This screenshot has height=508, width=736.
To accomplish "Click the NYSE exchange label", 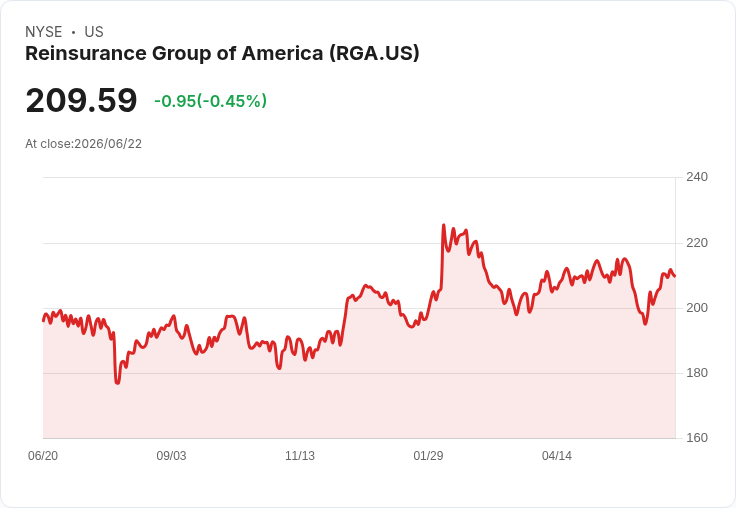I will tap(44, 32).
